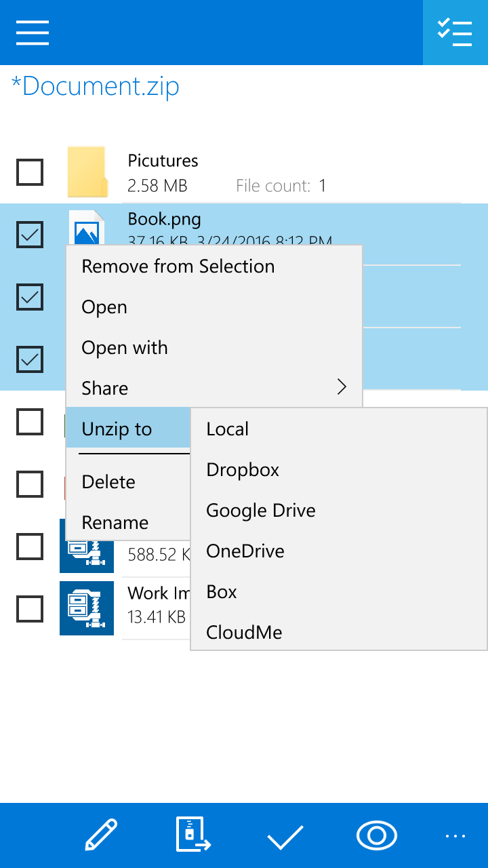
Task: Open the hamburger navigation menu
Action: (x=33, y=32)
